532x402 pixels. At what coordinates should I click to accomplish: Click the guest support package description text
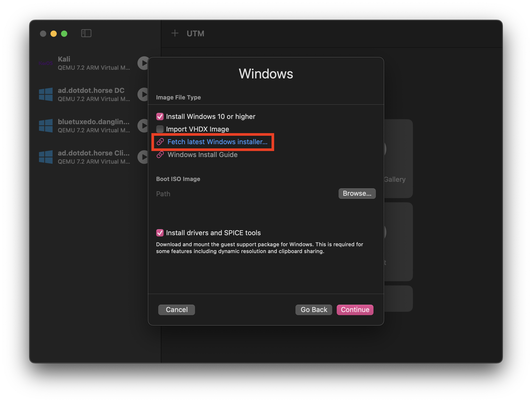[x=259, y=248]
